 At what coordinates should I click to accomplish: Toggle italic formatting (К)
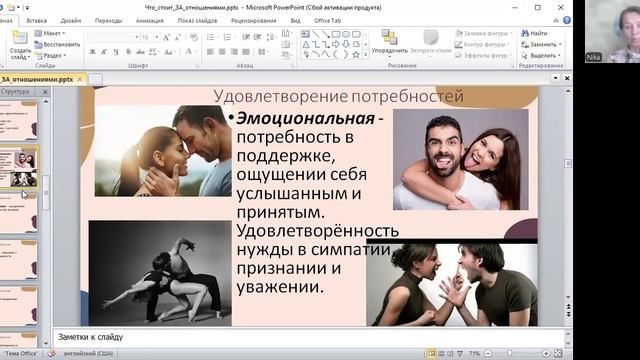[104, 52]
